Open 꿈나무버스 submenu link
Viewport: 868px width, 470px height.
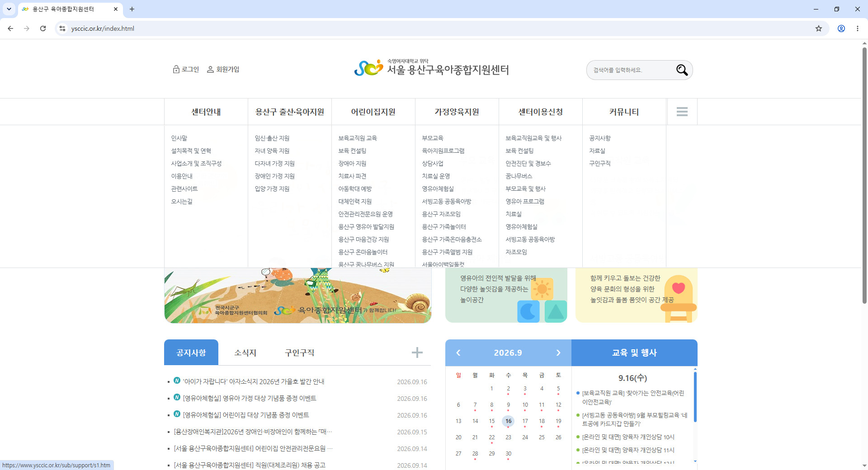(x=519, y=176)
